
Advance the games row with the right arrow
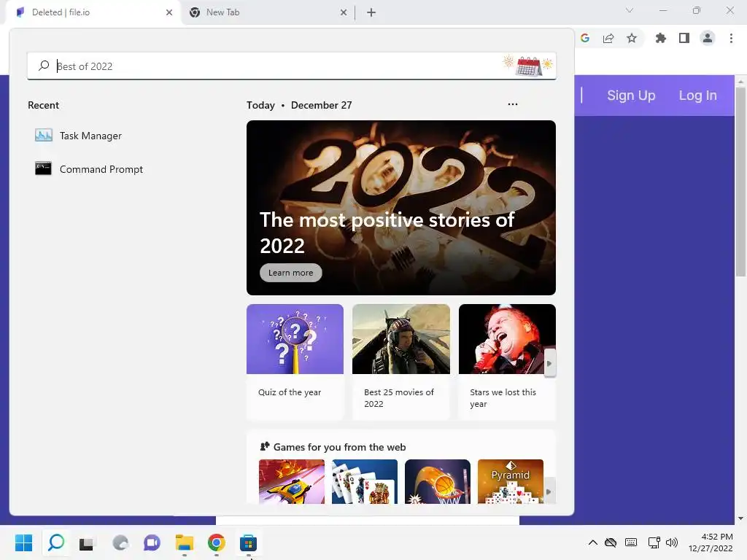point(549,492)
